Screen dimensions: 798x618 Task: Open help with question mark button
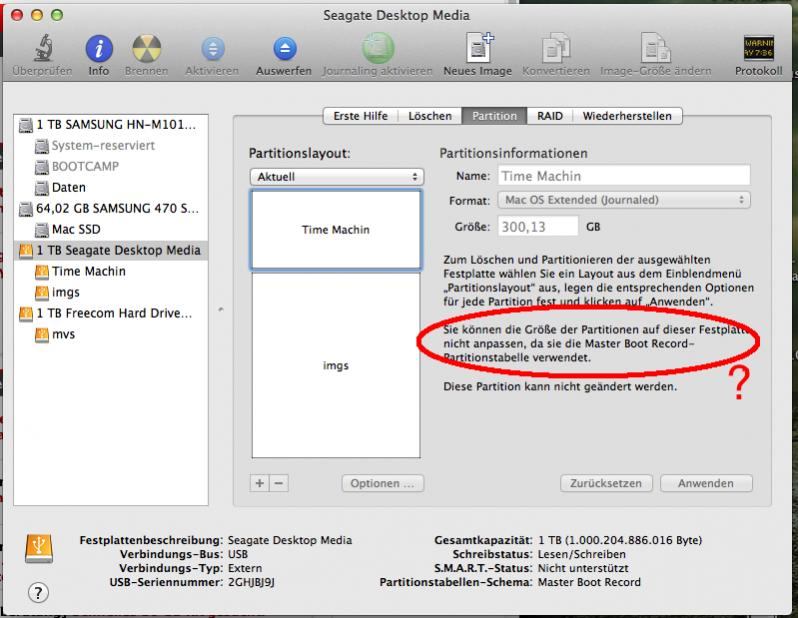(38, 593)
